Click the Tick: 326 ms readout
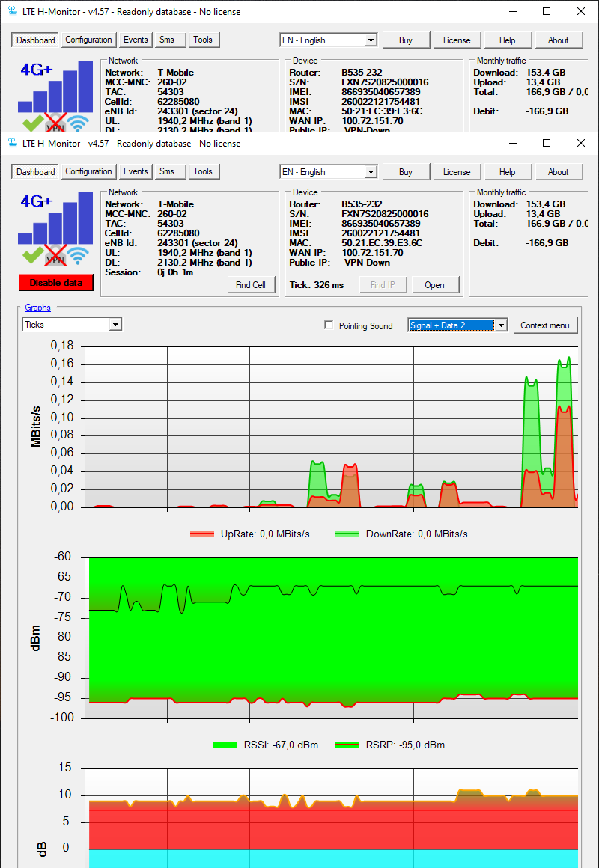Image resolution: width=599 pixels, height=868 pixels. tap(317, 284)
